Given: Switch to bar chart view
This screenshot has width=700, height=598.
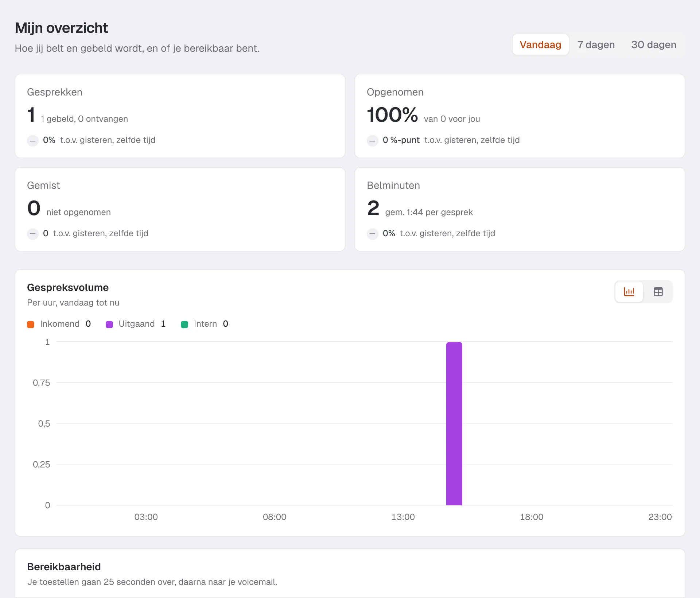Looking at the screenshot, I should pos(629,292).
